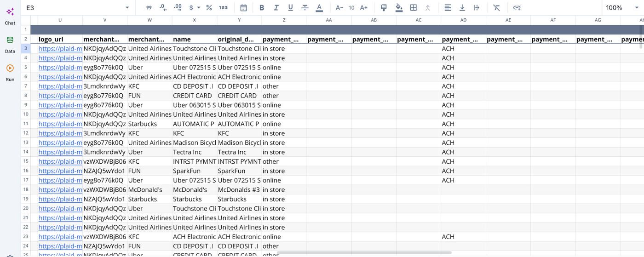This screenshot has height=257, width=644.
Task: Open the Chat panel in sidebar
Action: 10,16
